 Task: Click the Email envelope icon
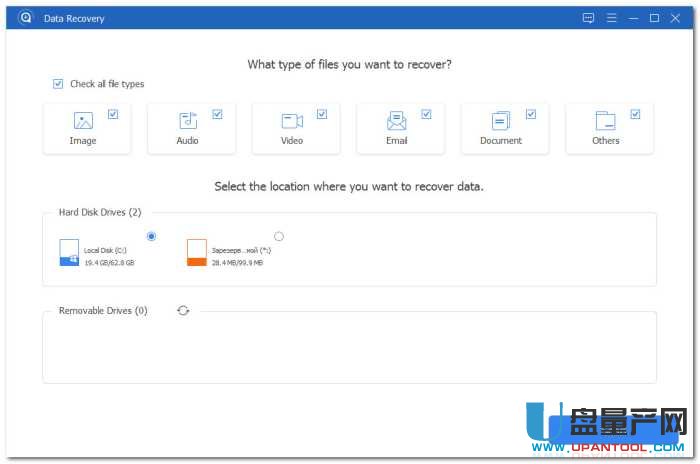pyautogui.click(x=397, y=121)
